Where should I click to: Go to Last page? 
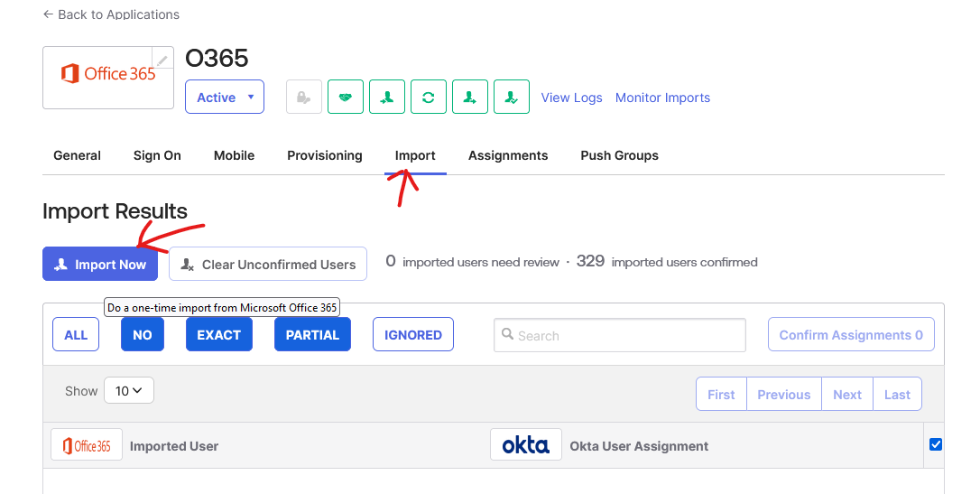pos(897,394)
